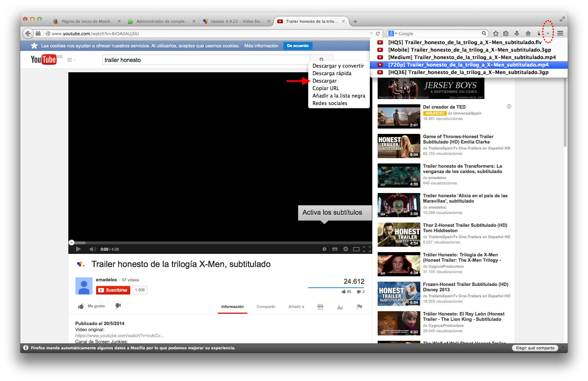This screenshot has height=381, width=588.
Task: Select the [HQ5] flv download entry
Action: [x=468, y=42]
